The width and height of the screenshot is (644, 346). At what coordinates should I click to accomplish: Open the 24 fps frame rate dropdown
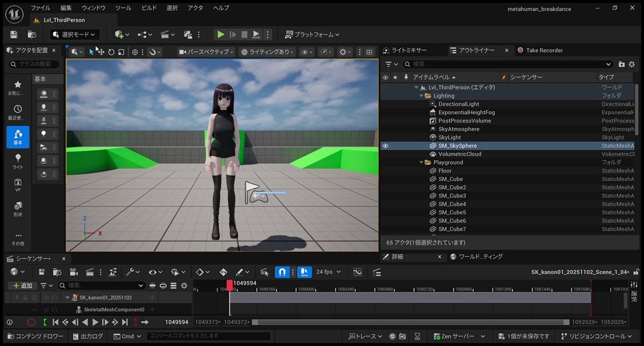330,272
